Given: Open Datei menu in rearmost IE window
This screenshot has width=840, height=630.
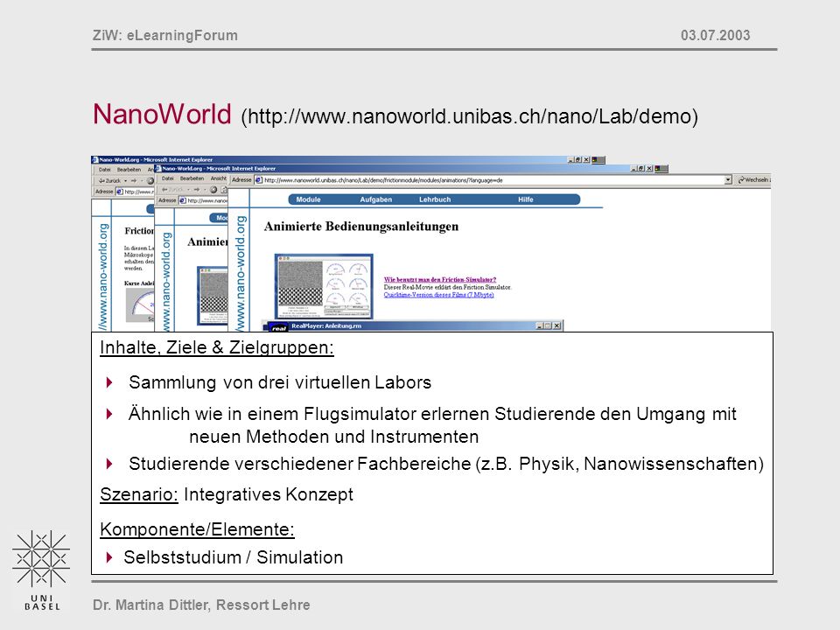Looking at the screenshot, I should click(x=104, y=169).
